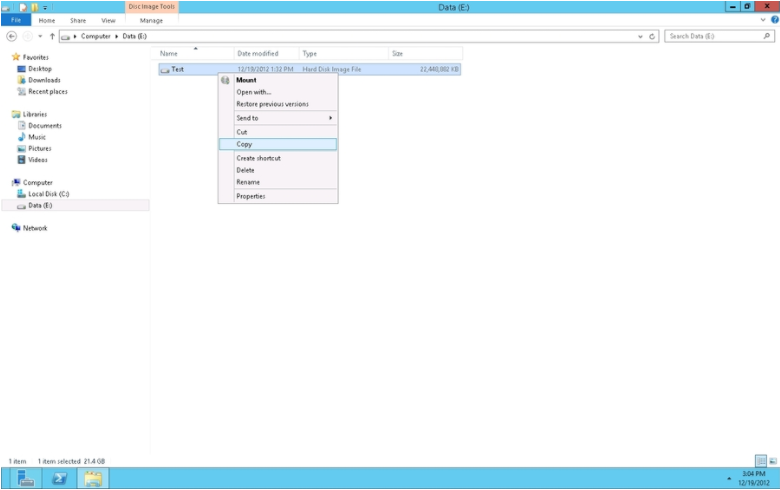The image size is (780, 490).
Task: Open Help with the question mark icon
Action: pos(775,20)
